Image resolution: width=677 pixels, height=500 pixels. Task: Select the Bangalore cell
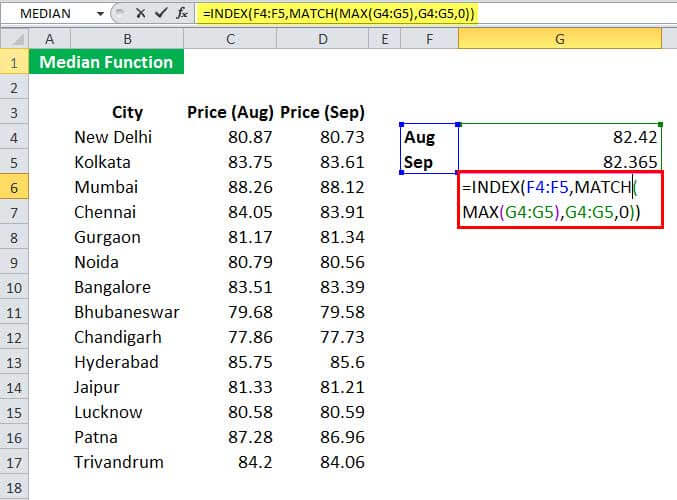pos(127,288)
